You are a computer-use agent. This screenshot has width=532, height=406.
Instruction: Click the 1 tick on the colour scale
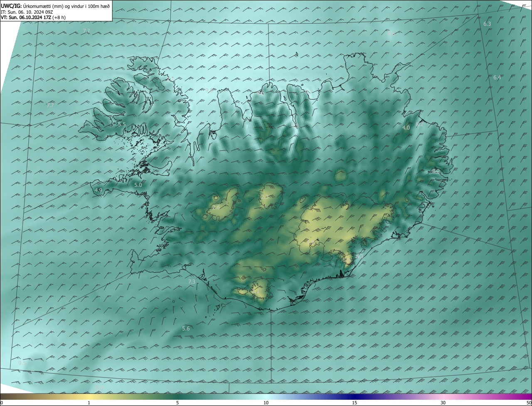(x=89, y=403)
